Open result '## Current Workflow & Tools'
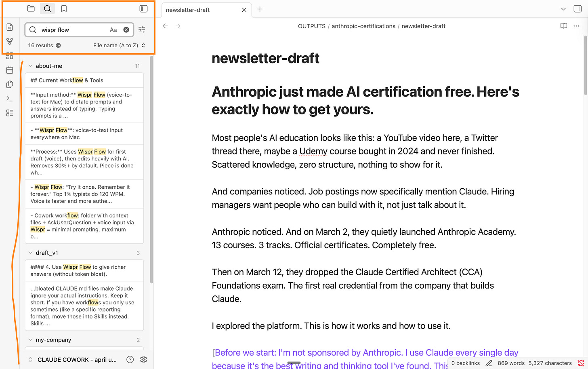 tap(84, 80)
